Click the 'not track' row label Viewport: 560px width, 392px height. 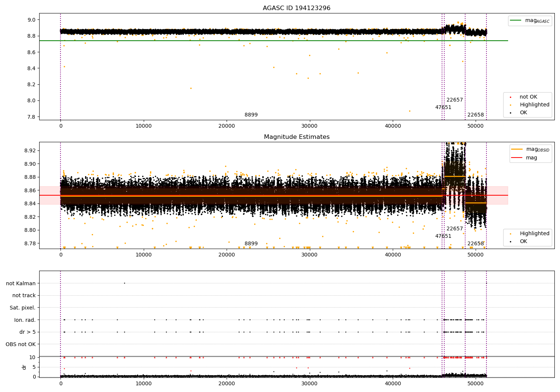pyautogui.click(x=24, y=296)
